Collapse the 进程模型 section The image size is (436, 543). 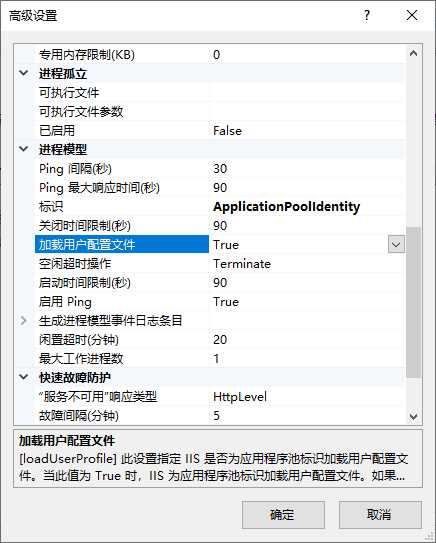pyautogui.click(x=24, y=149)
